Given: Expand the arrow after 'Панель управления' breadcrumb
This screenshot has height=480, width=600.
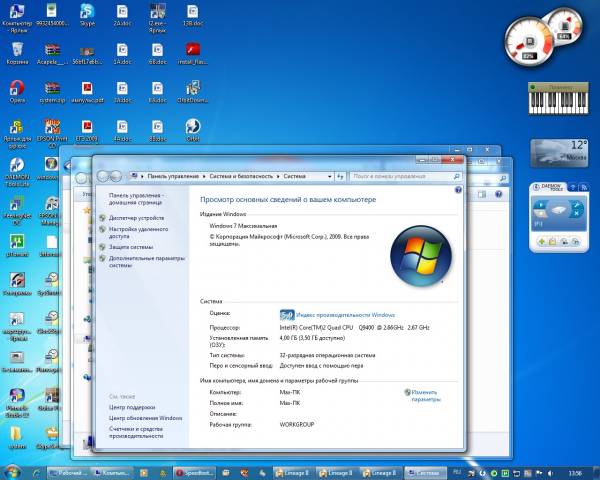Looking at the screenshot, I should (x=205, y=176).
